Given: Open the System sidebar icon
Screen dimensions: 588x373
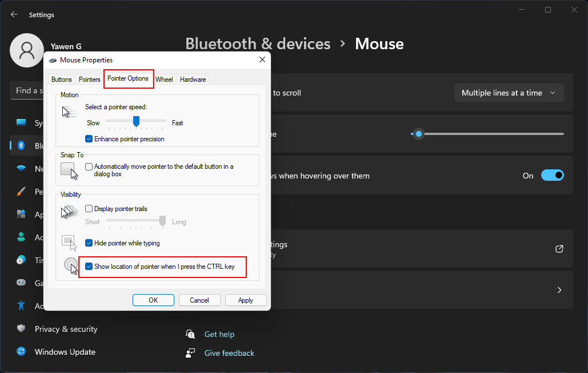Looking at the screenshot, I should (21, 122).
